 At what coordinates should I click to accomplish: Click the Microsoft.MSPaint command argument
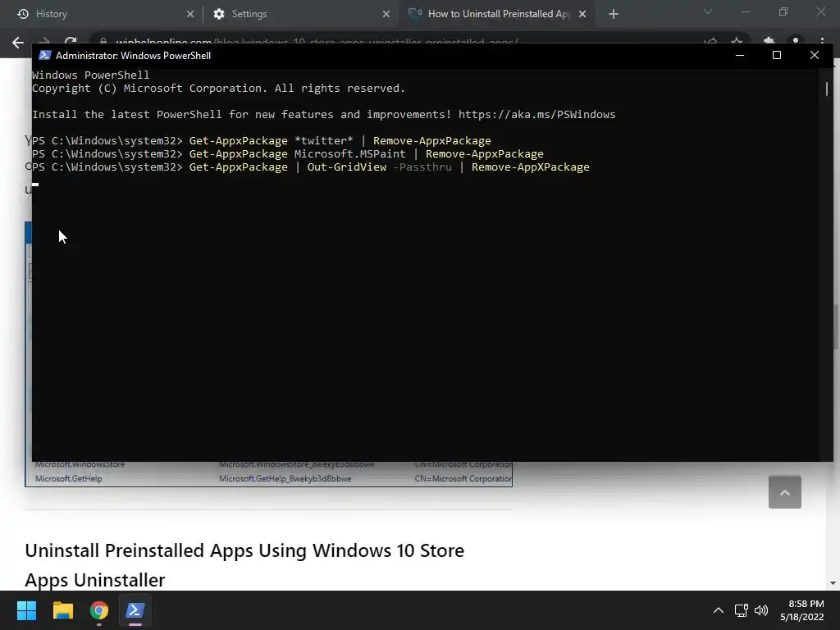[x=350, y=153]
